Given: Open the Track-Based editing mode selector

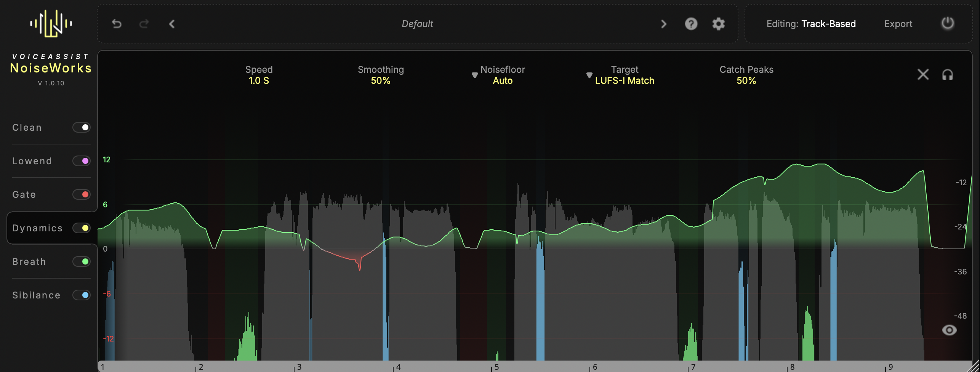Looking at the screenshot, I should [x=828, y=24].
